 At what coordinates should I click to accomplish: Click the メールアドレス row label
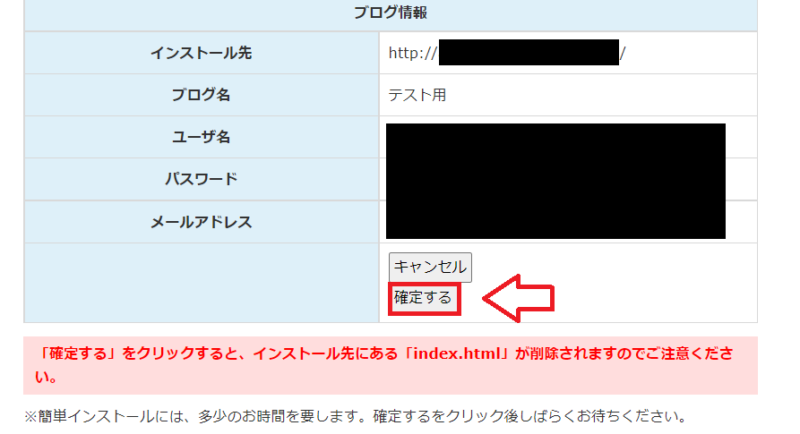coord(201,221)
